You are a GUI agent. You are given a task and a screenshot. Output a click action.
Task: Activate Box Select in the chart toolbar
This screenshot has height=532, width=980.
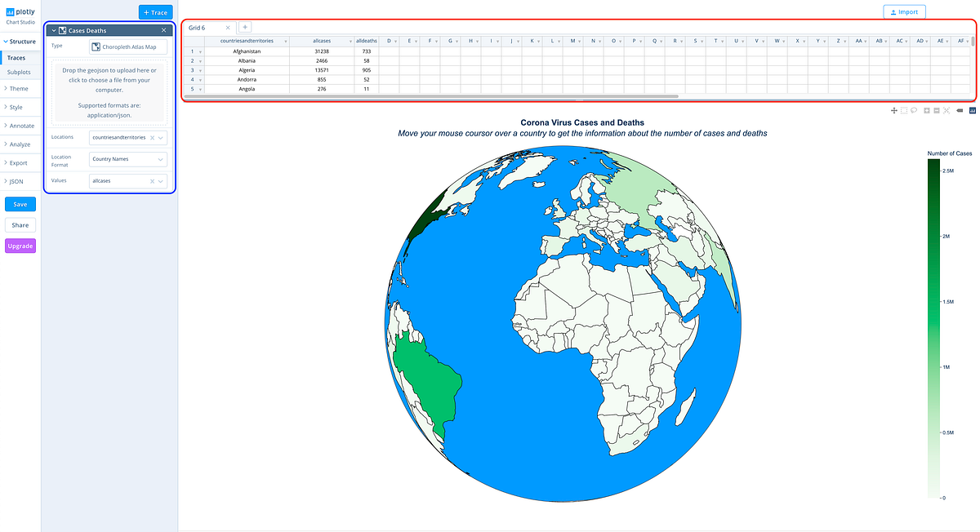click(x=903, y=110)
